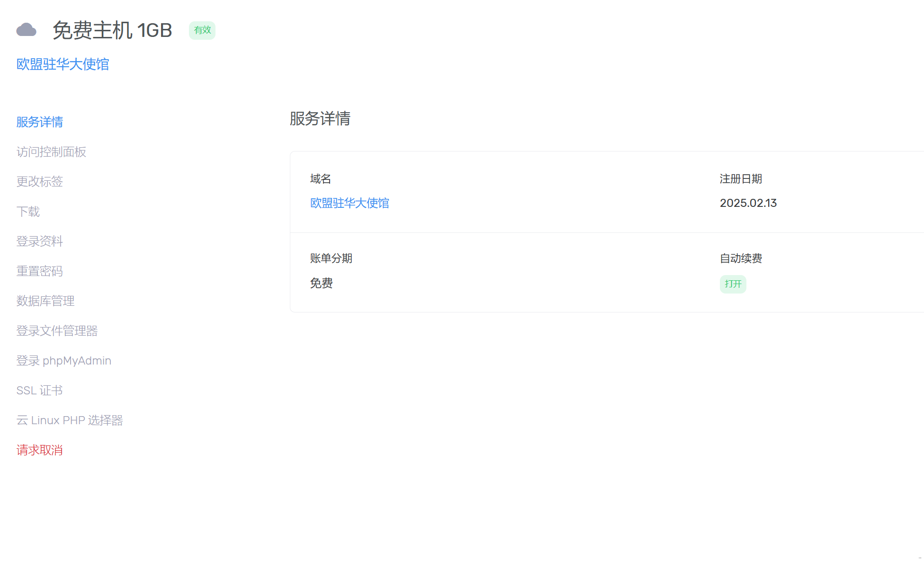This screenshot has height=561, width=924.
Task: Open the 欧盟驻华大使馆 link under the title
Action: 63,64
